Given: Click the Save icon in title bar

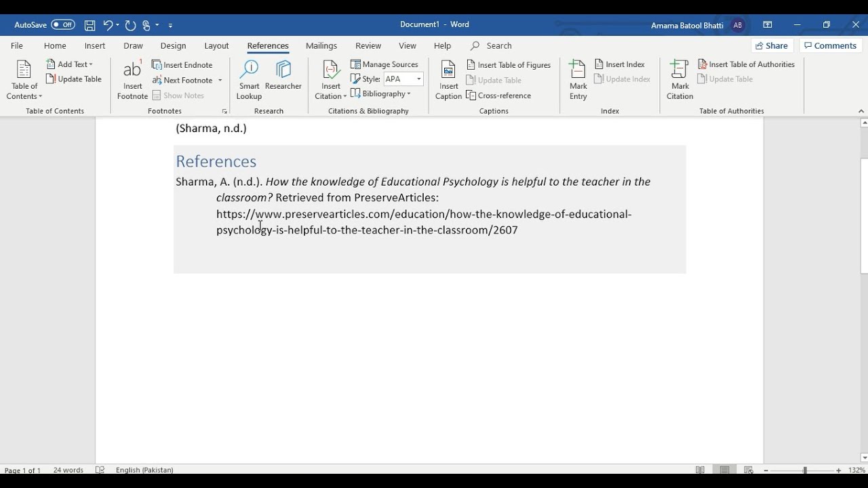Looking at the screenshot, I should pyautogui.click(x=90, y=25).
